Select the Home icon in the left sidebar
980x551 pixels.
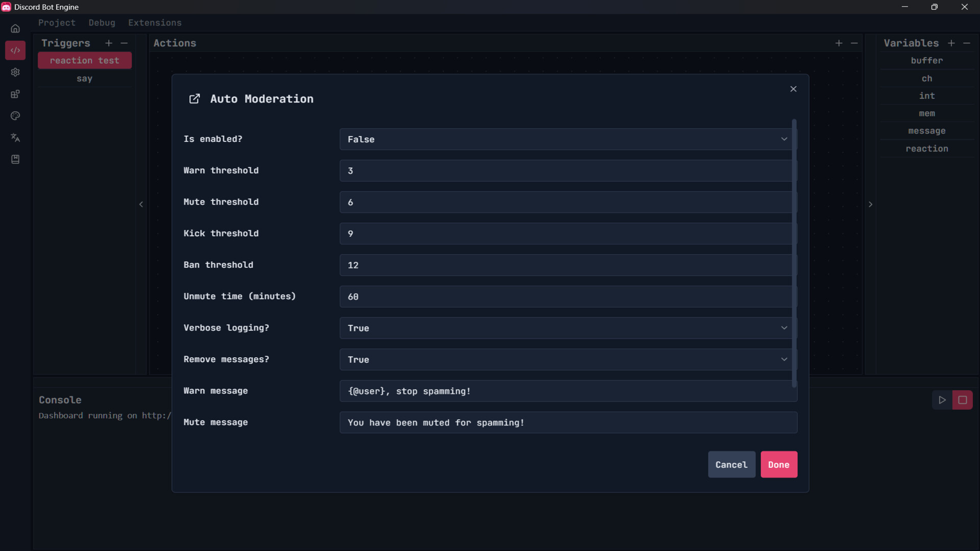click(15, 29)
